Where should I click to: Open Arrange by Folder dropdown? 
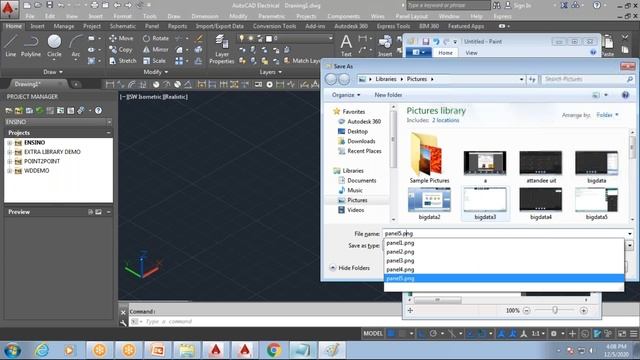[607, 115]
